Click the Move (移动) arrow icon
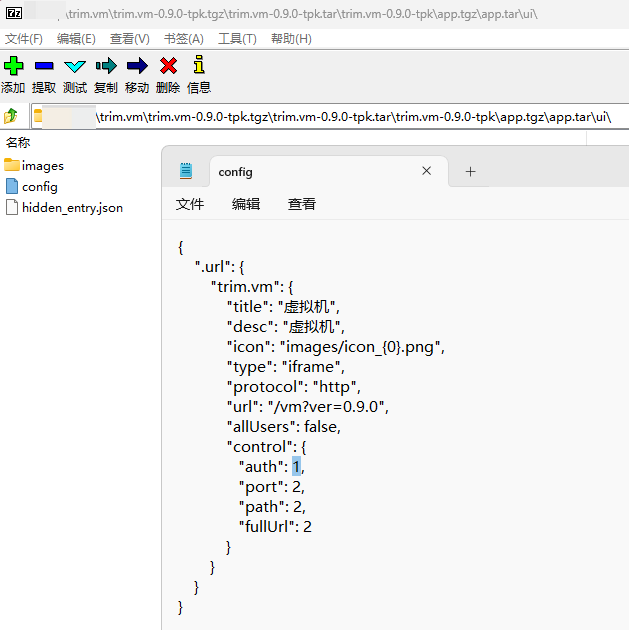Screen dimensions: 629x630 tap(137, 66)
